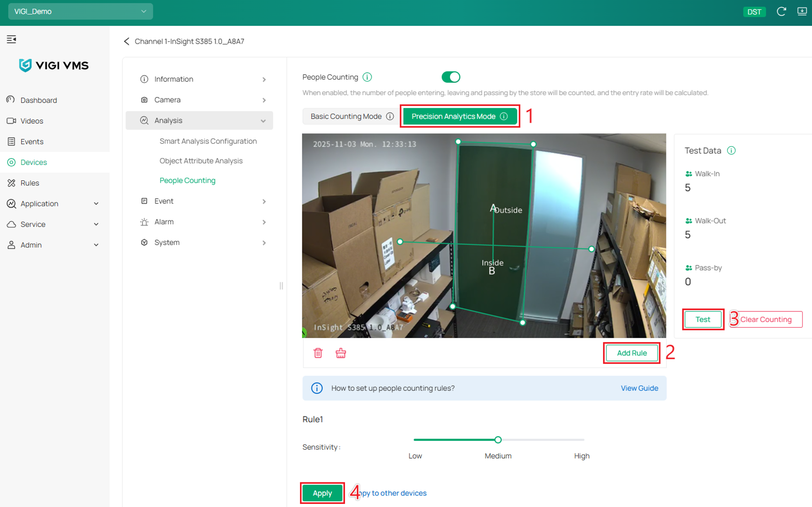Select Devices in the sidebar

(x=55, y=162)
